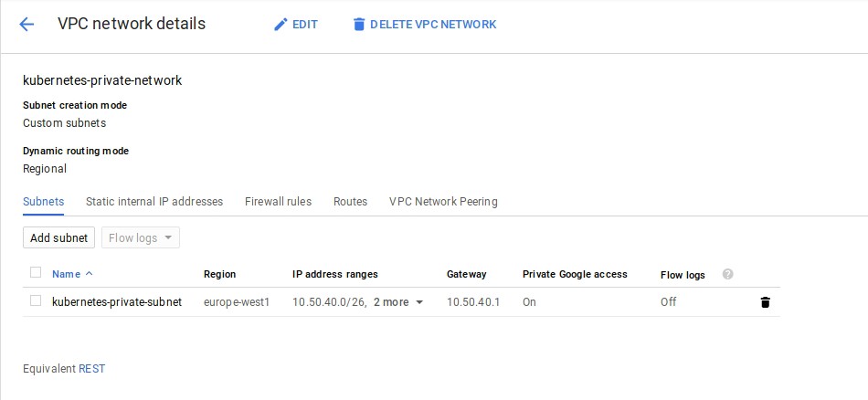
Task: Open the kubernetes-private-subnet name entry
Action: (x=117, y=301)
